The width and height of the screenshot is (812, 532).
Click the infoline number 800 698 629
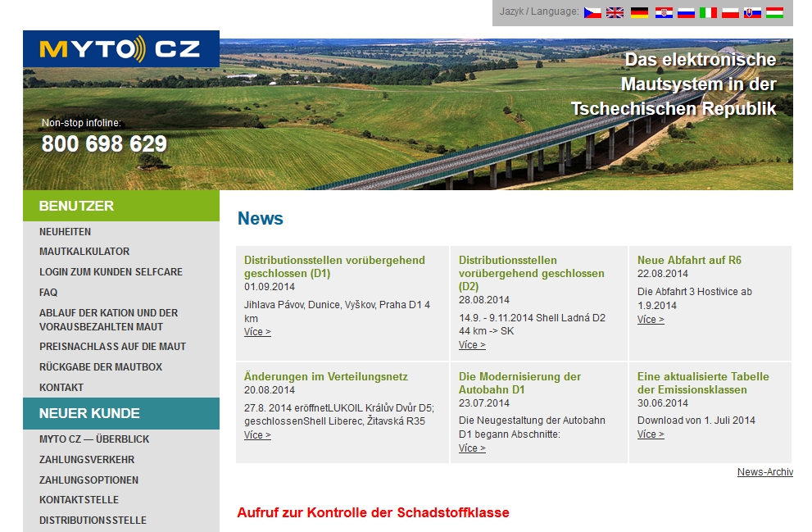[104, 144]
